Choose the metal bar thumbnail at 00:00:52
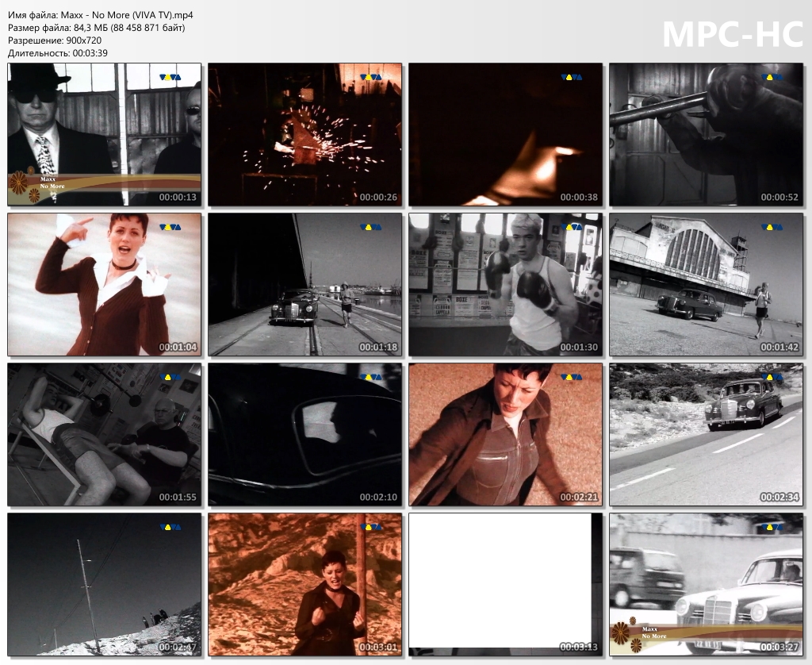This screenshot has width=812, height=665. [x=706, y=134]
